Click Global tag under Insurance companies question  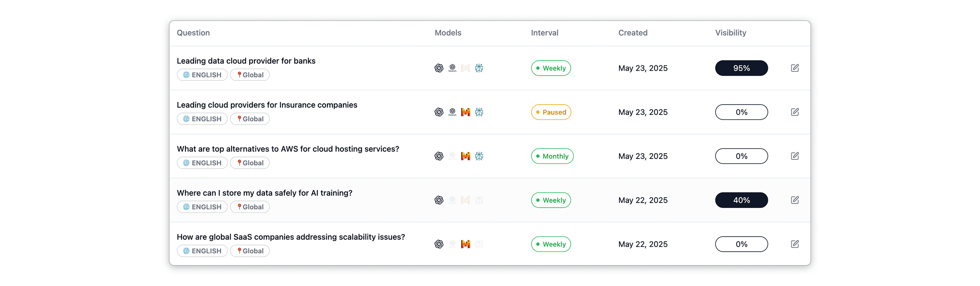[x=250, y=119]
